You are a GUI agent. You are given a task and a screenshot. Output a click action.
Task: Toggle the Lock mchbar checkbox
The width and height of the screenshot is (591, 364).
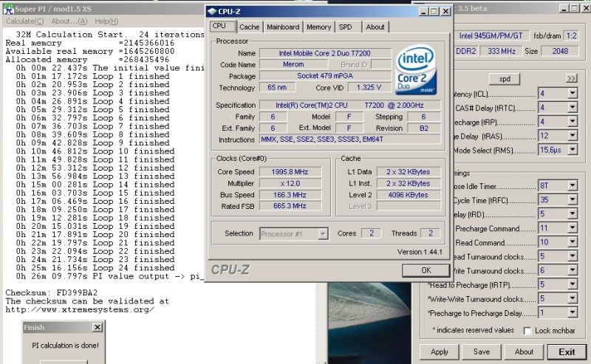click(x=527, y=331)
